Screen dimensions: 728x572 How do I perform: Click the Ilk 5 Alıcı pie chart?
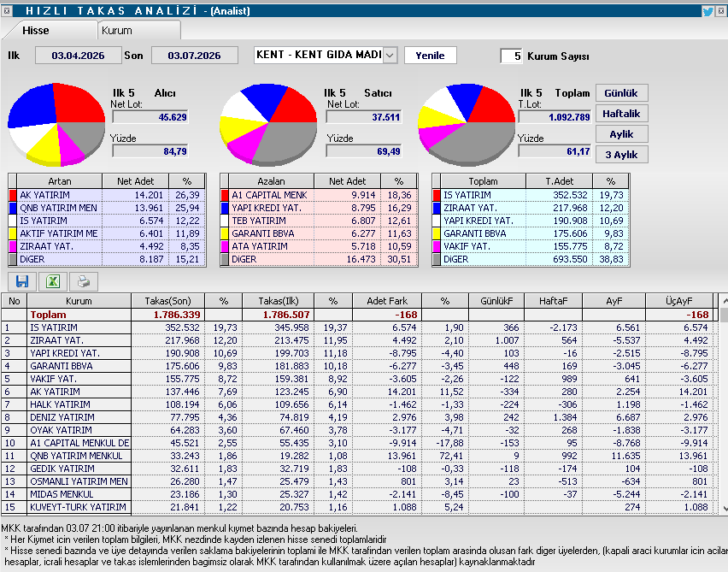(56, 124)
